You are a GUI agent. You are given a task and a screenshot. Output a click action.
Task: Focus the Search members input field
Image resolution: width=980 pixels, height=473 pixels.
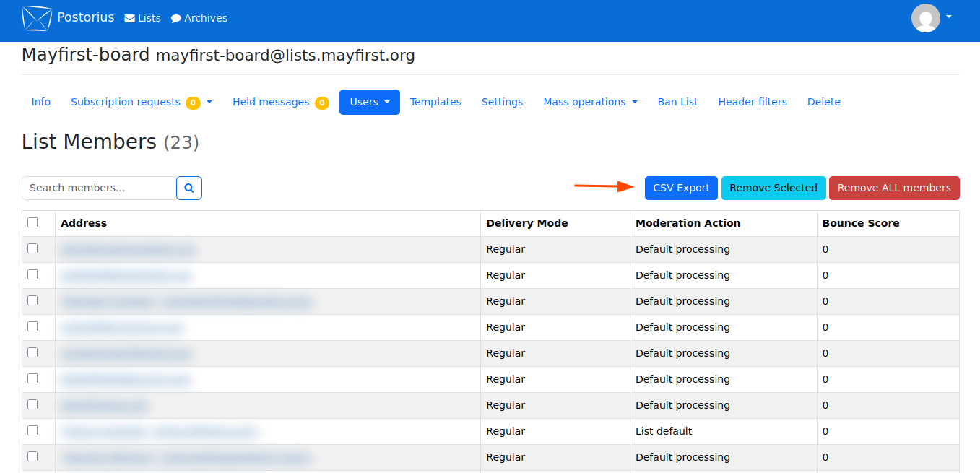[x=100, y=188]
